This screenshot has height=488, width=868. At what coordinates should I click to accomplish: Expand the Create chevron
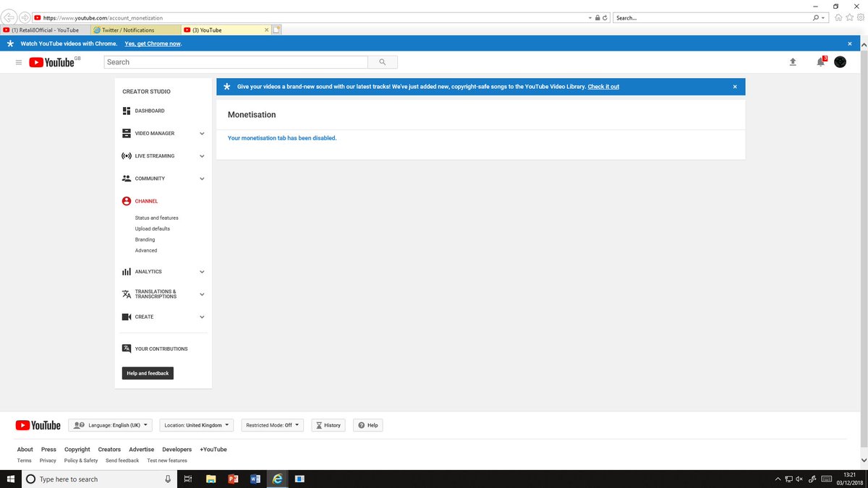coord(202,317)
